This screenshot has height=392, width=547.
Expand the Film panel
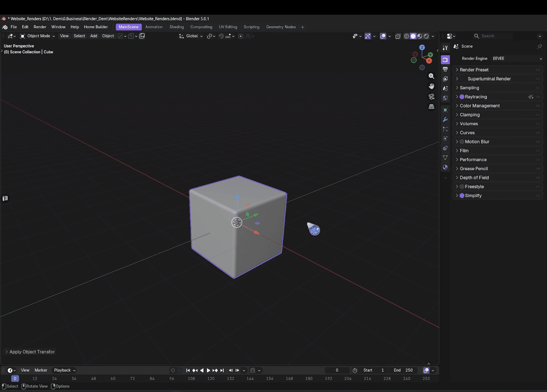pyautogui.click(x=498, y=150)
